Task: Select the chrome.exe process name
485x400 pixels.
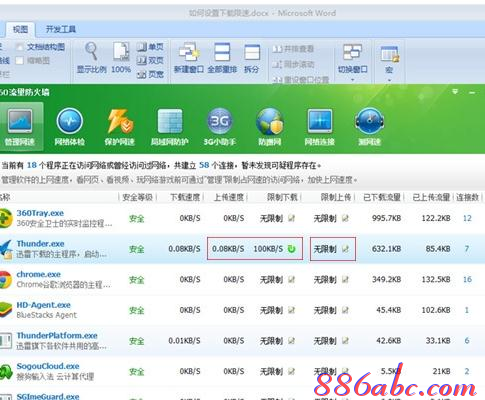Action: point(39,274)
